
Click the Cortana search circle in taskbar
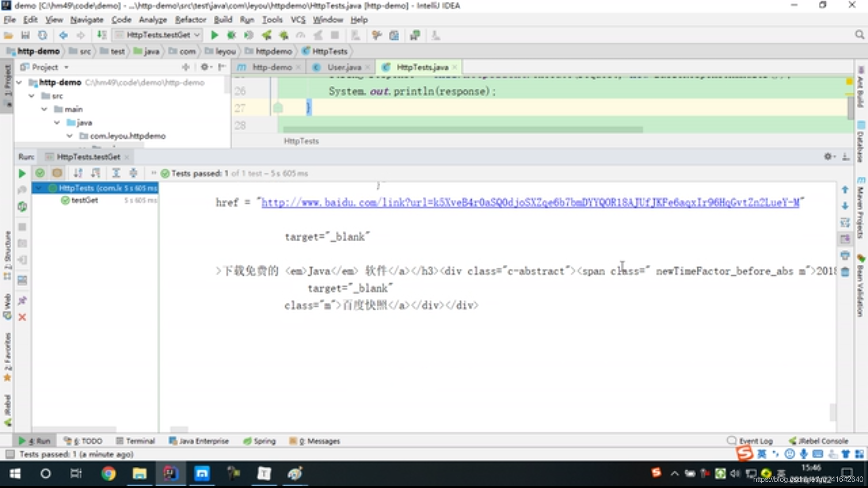click(46, 474)
